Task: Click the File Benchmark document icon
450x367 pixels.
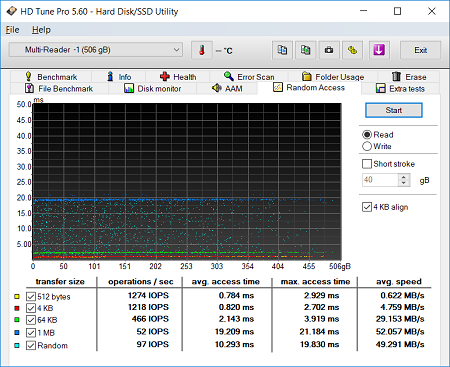Action: click(x=29, y=88)
